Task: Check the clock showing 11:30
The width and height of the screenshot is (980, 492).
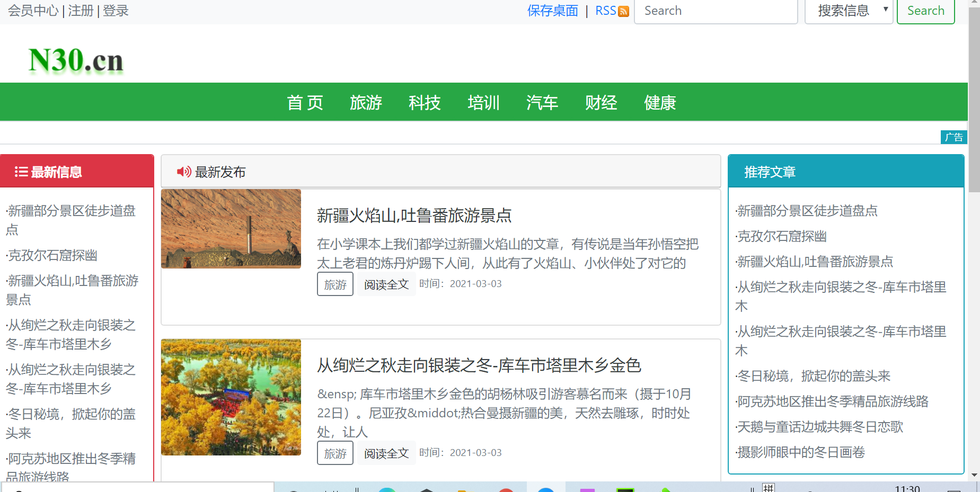Action: click(907, 489)
